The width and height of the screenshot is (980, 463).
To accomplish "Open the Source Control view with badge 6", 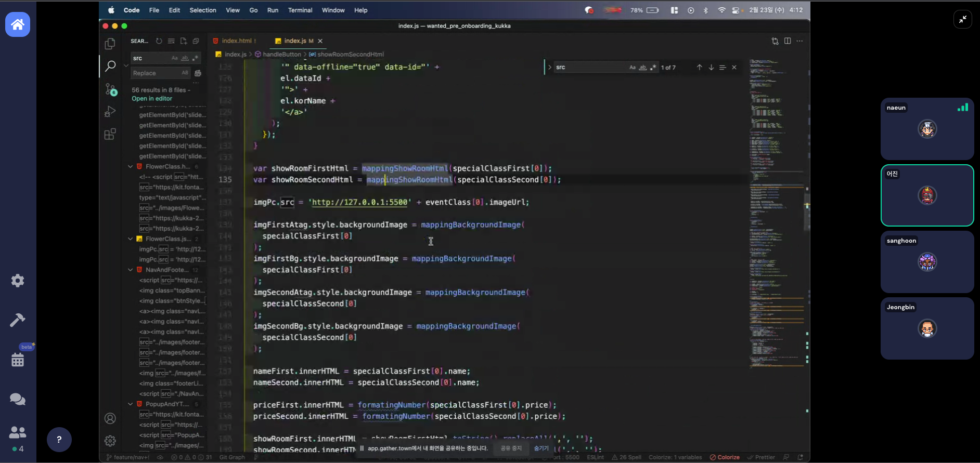I will [110, 89].
